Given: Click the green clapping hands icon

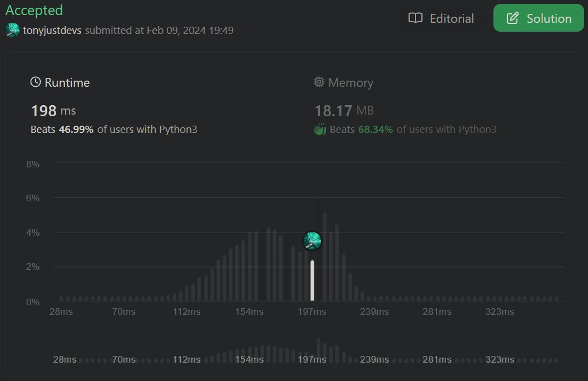Looking at the screenshot, I should [x=320, y=130].
